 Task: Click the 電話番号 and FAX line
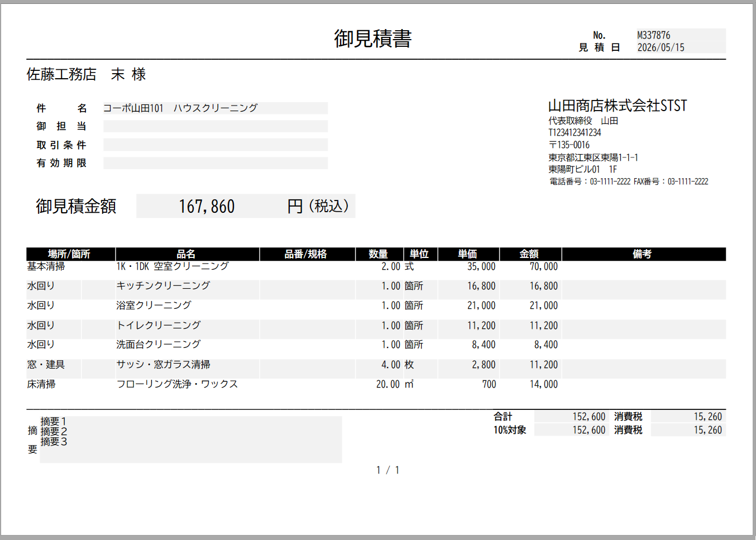pos(629,181)
